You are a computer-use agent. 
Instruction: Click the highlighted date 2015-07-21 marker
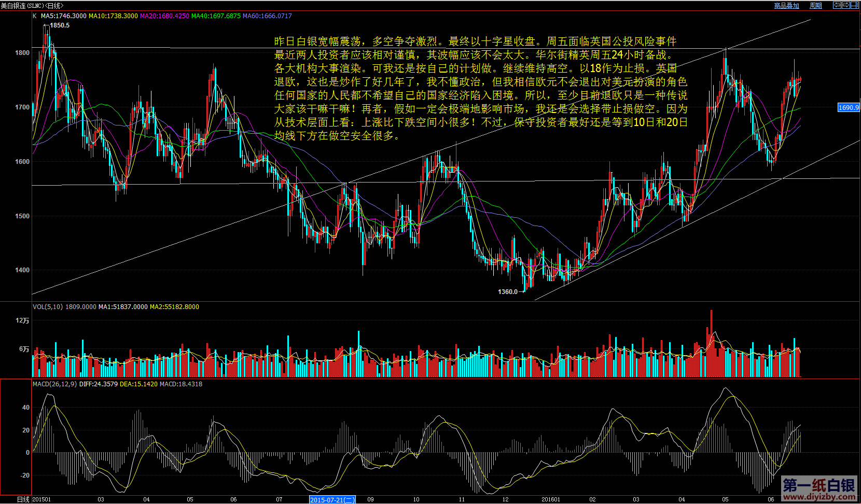[x=332, y=500]
